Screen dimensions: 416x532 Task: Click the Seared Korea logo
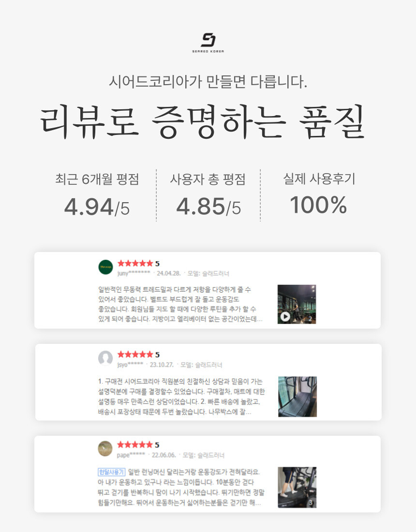[208, 43]
